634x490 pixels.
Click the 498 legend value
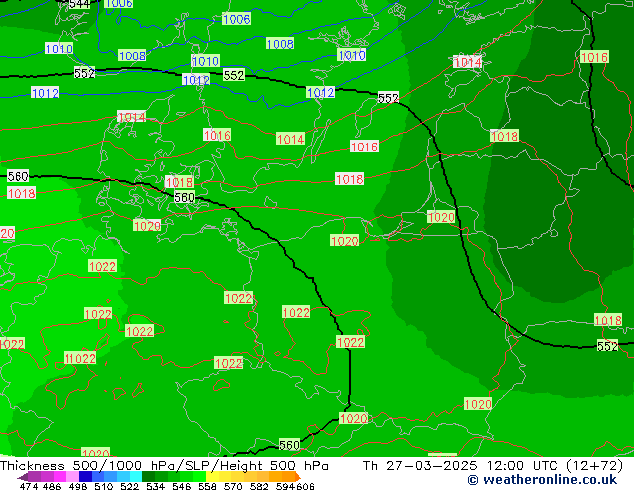pos(78,486)
